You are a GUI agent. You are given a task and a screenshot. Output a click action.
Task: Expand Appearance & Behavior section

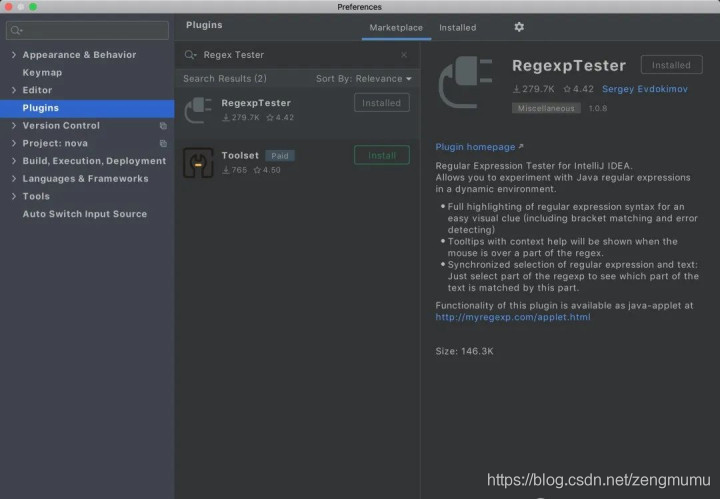coord(14,55)
